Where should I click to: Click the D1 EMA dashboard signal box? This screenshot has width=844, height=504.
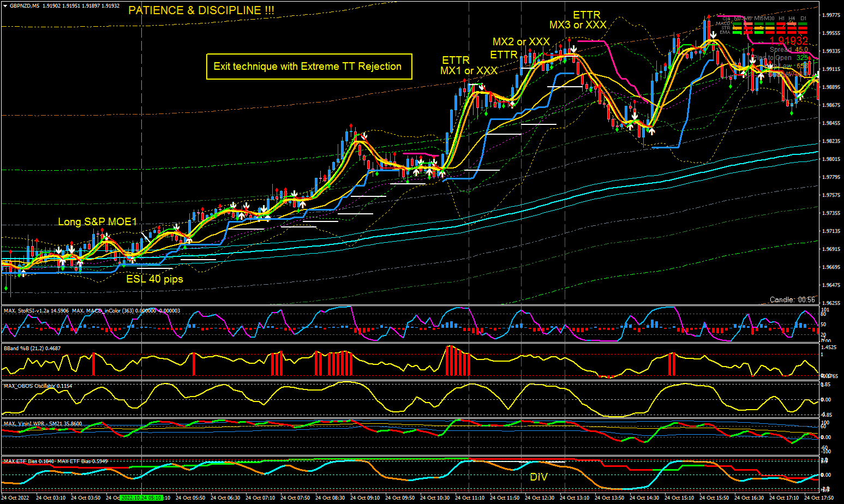pos(803,32)
